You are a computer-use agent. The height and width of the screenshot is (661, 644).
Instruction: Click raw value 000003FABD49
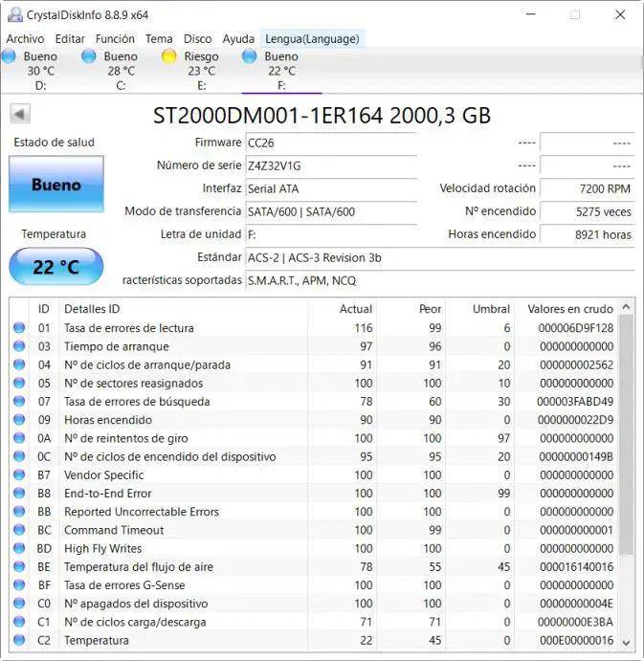click(x=575, y=402)
